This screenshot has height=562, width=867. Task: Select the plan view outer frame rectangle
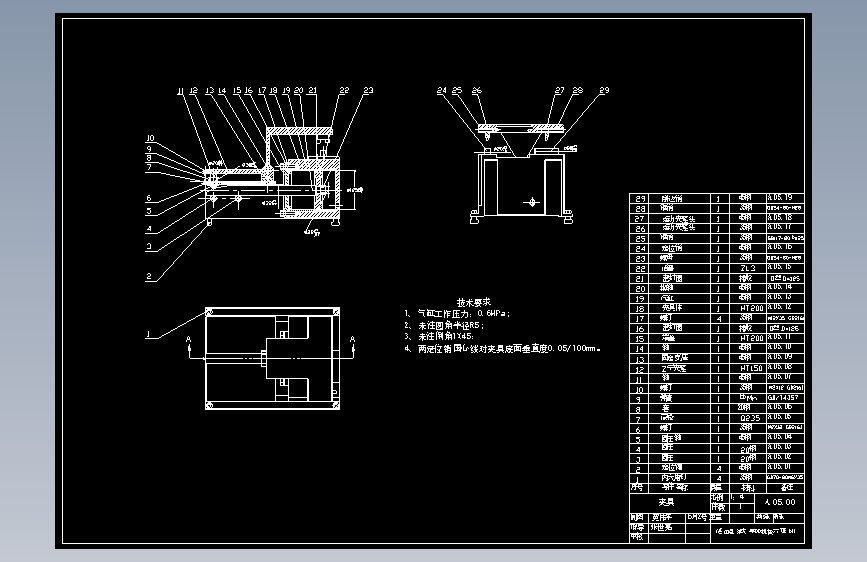273,358
